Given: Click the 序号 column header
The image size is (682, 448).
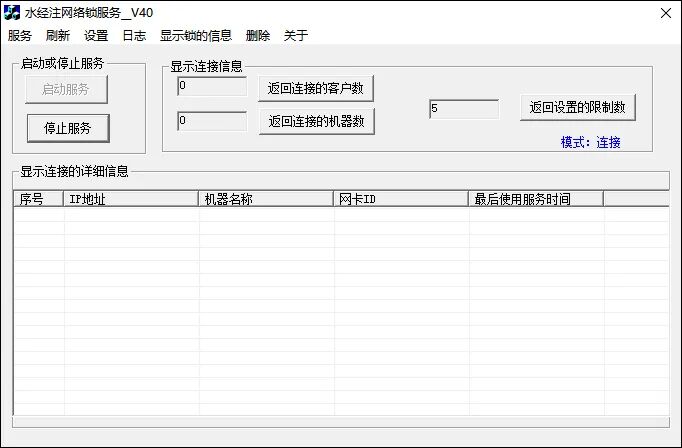Looking at the screenshot, I should [x=38, y=199].
